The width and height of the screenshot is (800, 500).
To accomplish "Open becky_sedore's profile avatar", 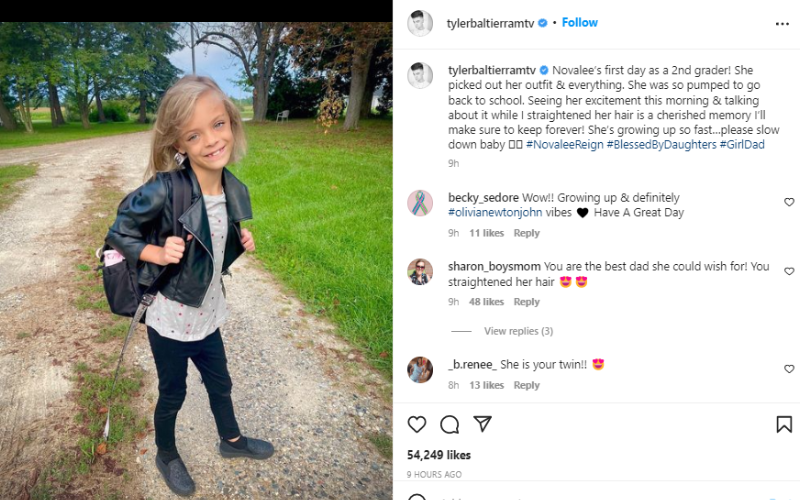I will click(x=420, y=203).
